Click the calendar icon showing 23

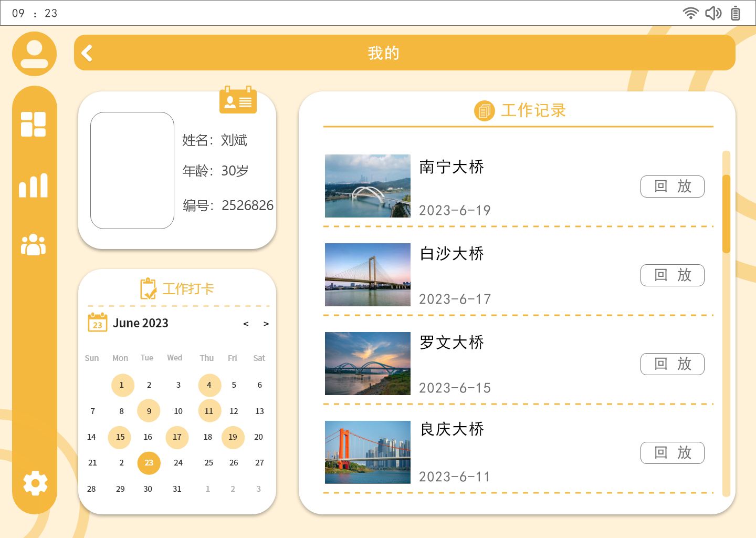98,323
